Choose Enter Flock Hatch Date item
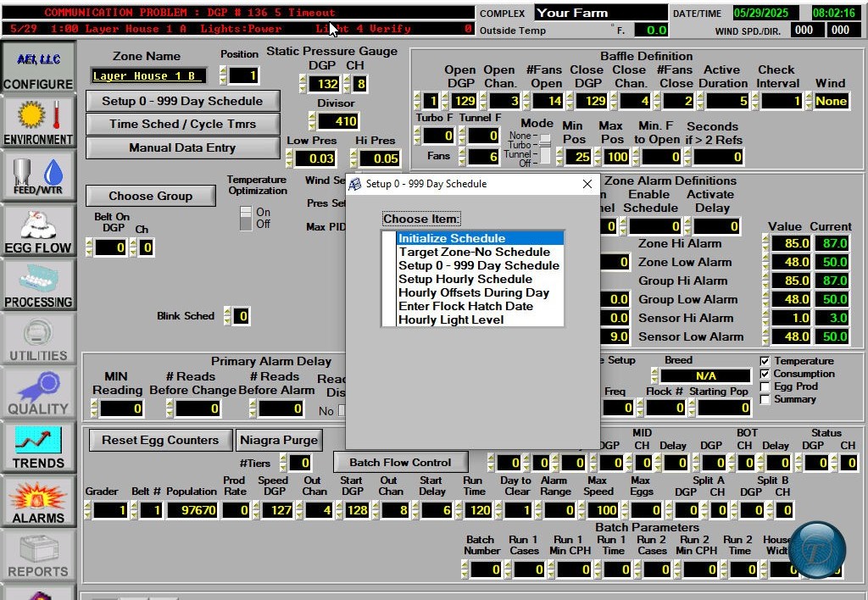This screenshot has height=600, width=868. pos(465,306)
